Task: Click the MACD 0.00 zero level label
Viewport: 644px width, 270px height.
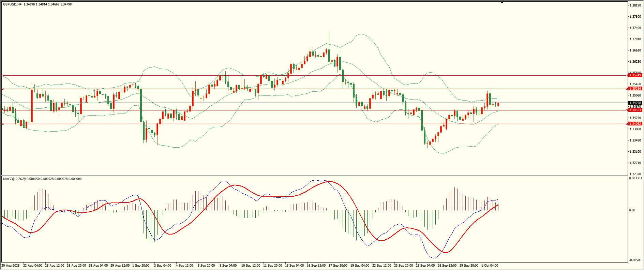Action: tap(632, 210)
